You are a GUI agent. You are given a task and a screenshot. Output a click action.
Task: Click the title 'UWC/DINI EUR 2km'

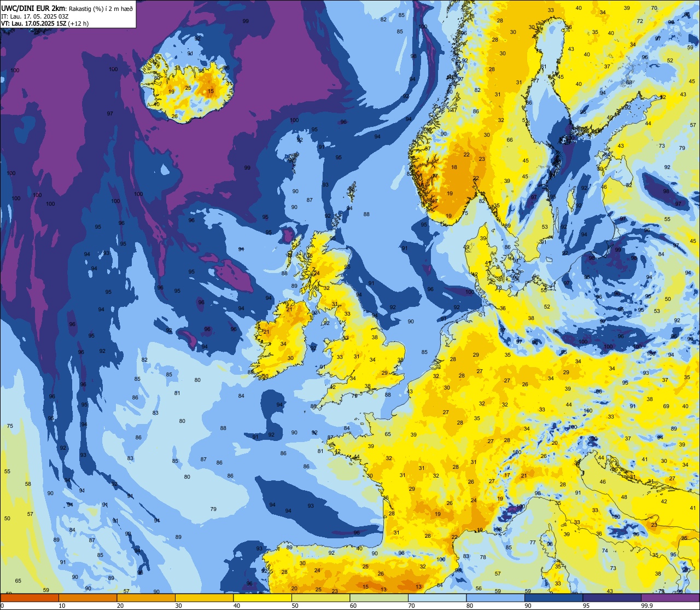(x=34, y=8)
